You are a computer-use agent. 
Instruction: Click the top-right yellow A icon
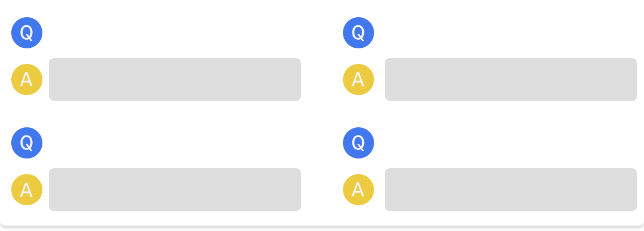coord(358,80)
